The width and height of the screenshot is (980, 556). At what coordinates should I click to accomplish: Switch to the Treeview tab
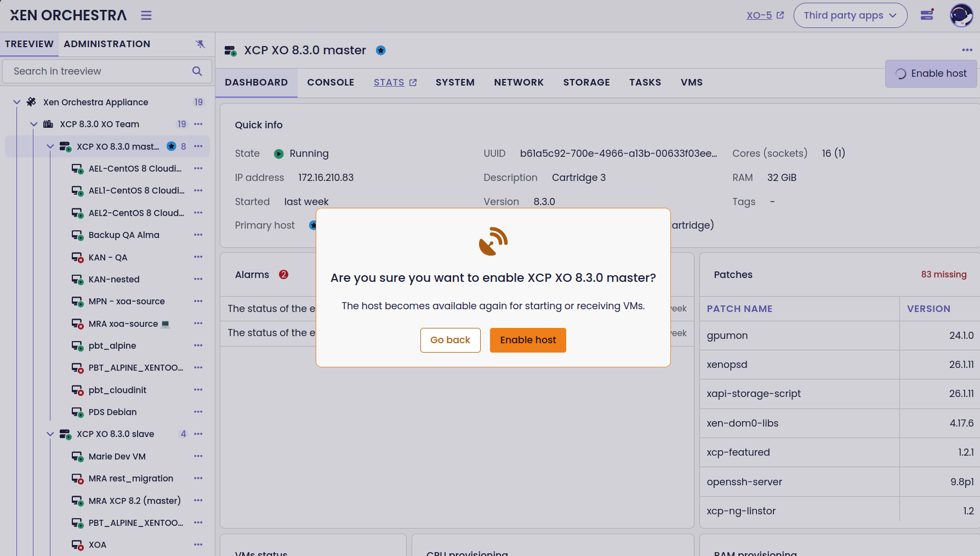click(x=29, y=44)
